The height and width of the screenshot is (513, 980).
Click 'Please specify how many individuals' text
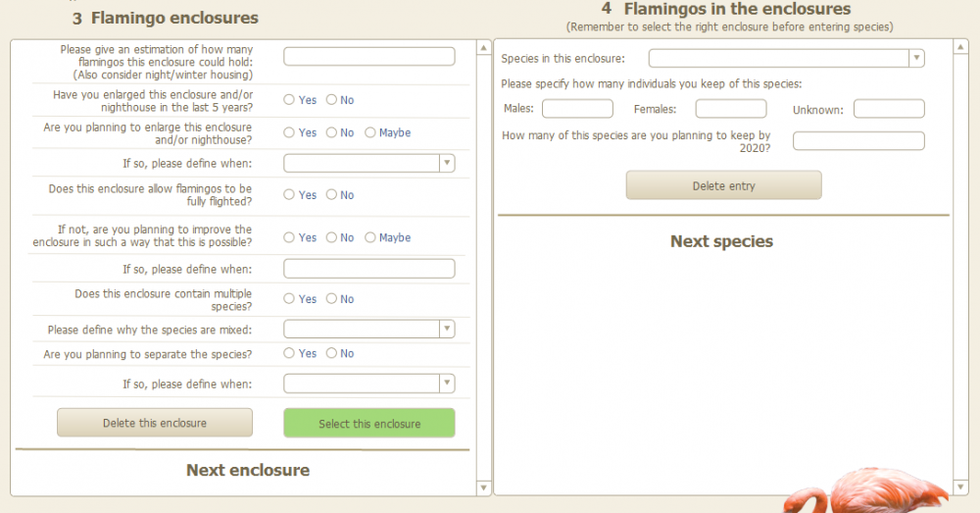coord(652,83)
